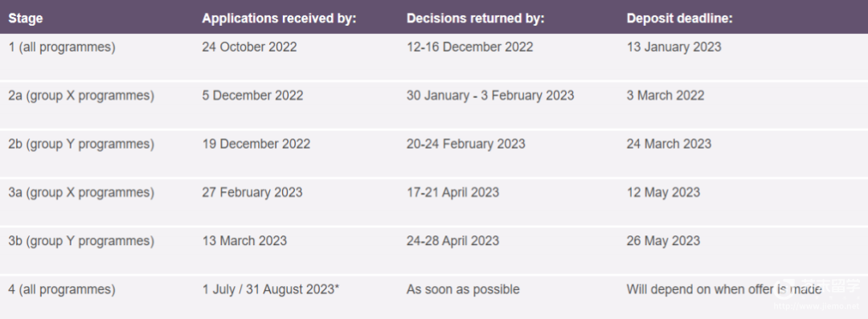Click the '3a (group X programmes)' row label
Screen dimensions: 868x319
pos(81,193)
